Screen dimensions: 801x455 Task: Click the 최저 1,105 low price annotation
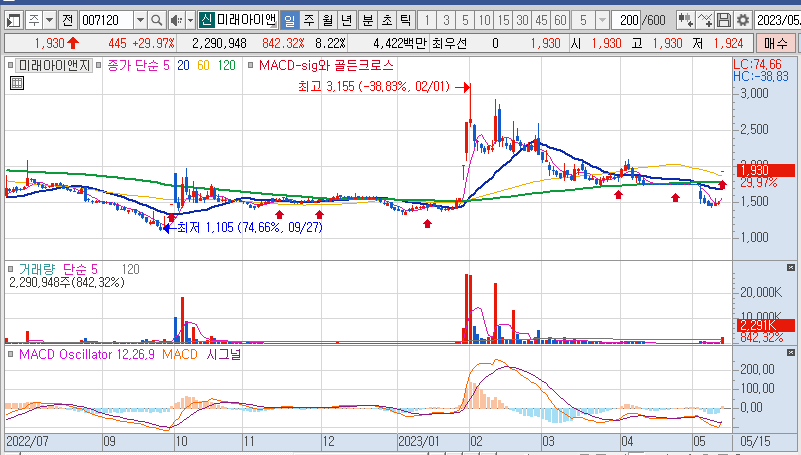point(250,227)
